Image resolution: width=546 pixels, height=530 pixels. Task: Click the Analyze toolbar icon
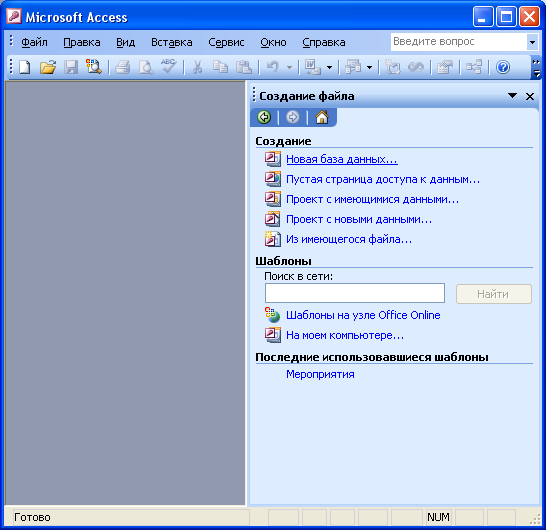tap(353, 67)
